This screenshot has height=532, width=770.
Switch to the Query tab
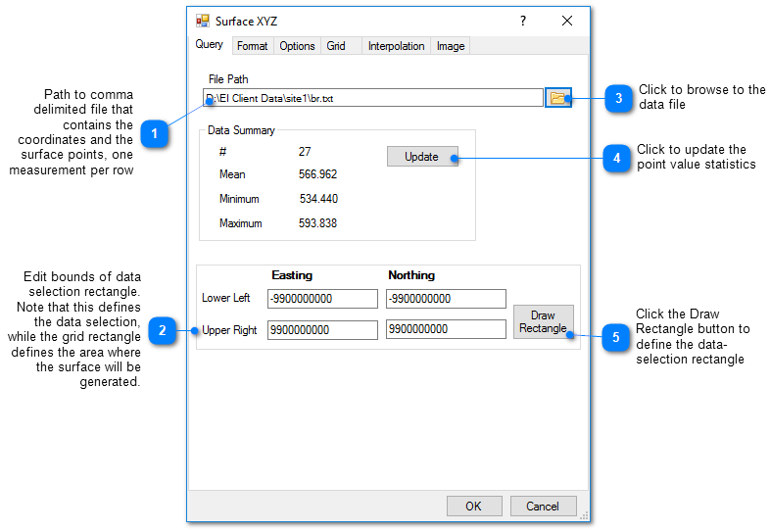[x=210, y=44]
